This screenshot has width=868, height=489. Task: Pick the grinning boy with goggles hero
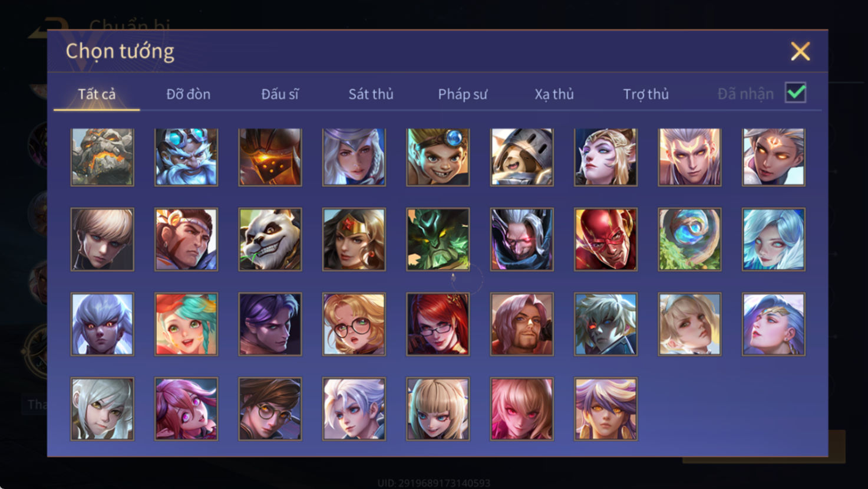point(438,157)
